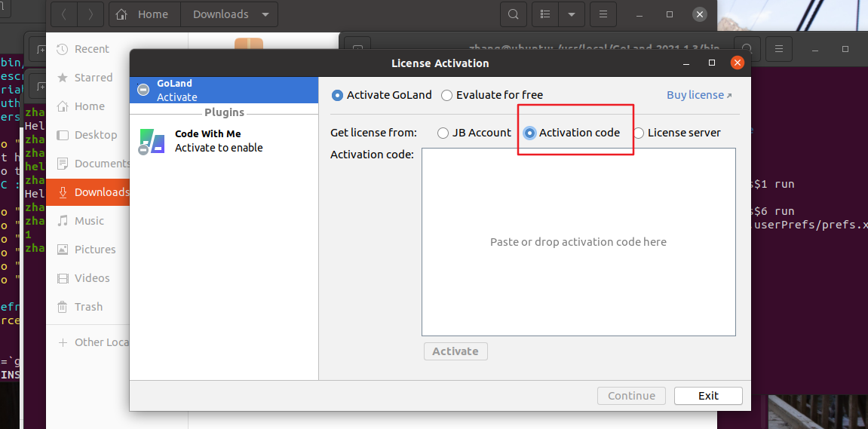Click the Activate button below the code area
Screen dimensions: 868x429
coord(455,351)
